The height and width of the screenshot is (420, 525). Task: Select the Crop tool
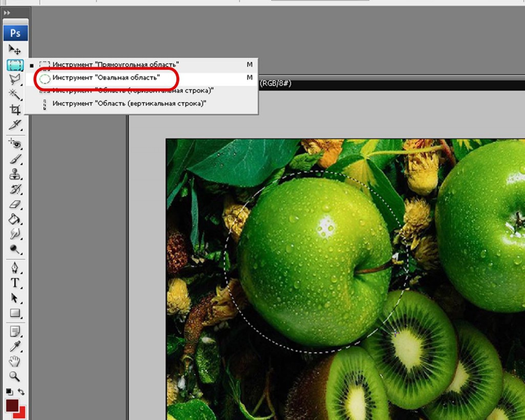coord(15,110)
